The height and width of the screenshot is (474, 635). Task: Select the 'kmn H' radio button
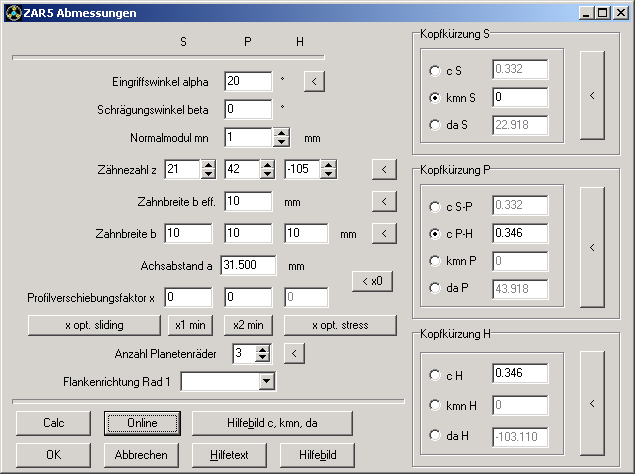pos(434,405)
